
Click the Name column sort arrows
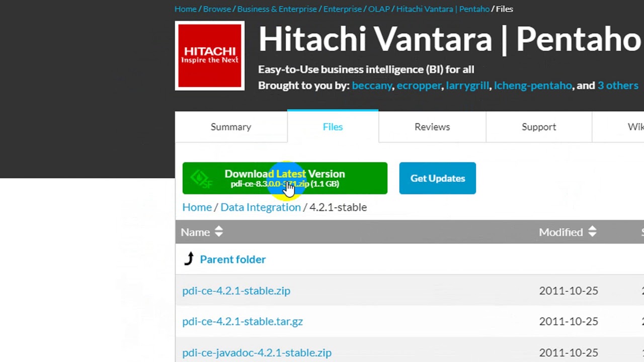click(x=218, y=232)
